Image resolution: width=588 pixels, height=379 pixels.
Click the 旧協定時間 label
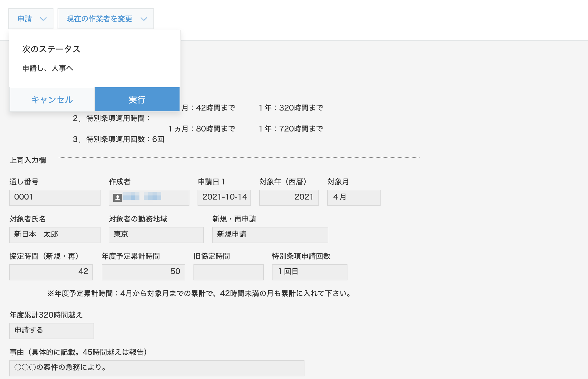pyautogui.click(x=212, y=256)
